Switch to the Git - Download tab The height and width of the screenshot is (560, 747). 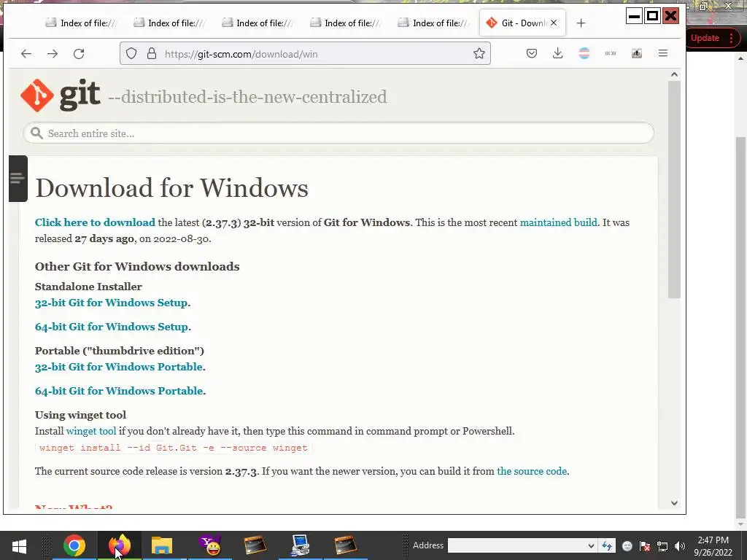click(x=522, y=23)
